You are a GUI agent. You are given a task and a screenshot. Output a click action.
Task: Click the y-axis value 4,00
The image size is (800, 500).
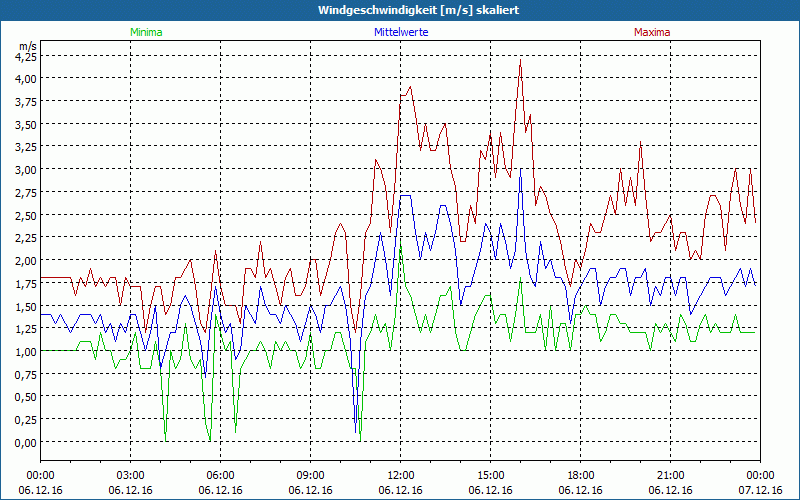26,79
